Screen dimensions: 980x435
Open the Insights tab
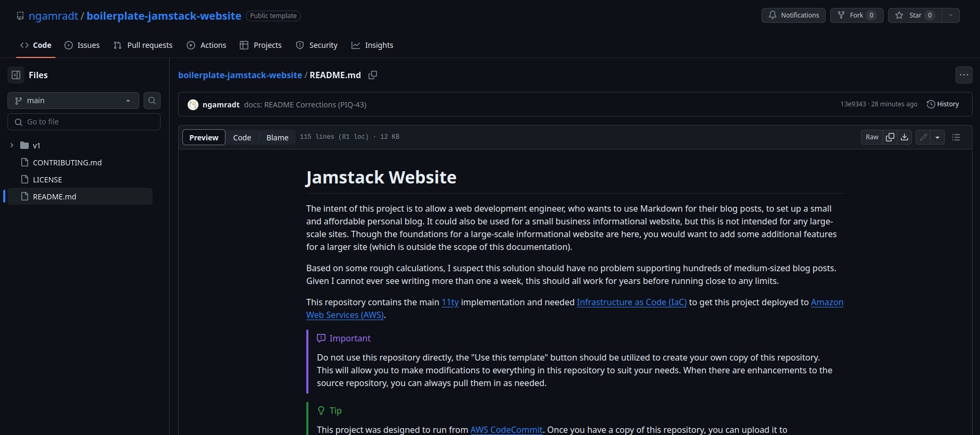[372, 45]
